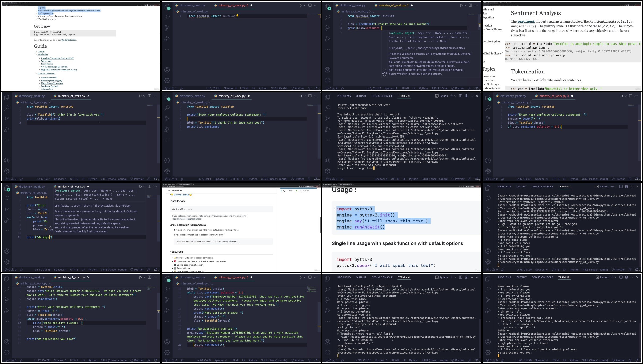643x364 pixels.
Task: Expand Run dropdown arrow in 'Ln 4, Col 1' window
Action: coord(305,96)
